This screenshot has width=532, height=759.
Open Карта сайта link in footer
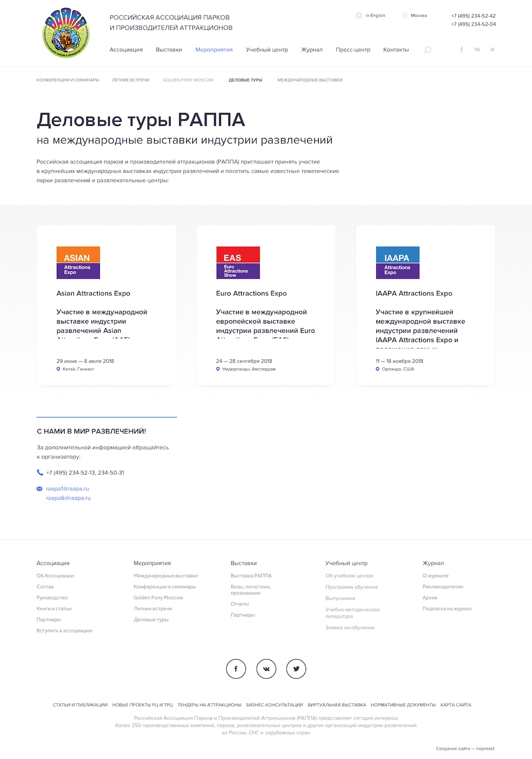tap(455, 705)
